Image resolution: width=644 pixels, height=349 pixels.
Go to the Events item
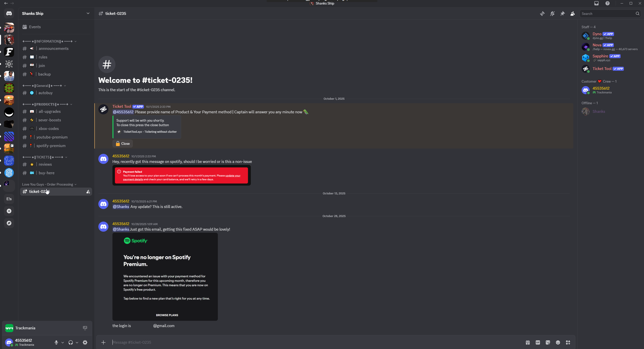[35, 27]
